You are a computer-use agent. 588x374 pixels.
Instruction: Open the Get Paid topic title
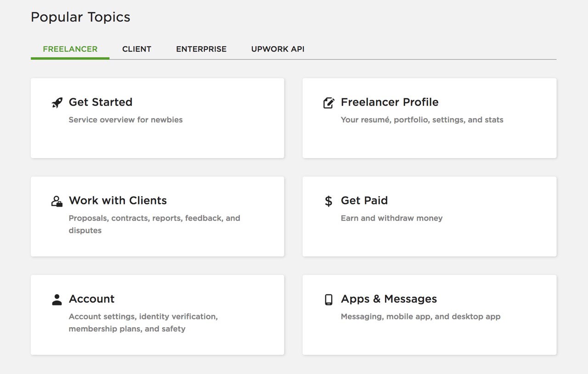click(364, 200)
